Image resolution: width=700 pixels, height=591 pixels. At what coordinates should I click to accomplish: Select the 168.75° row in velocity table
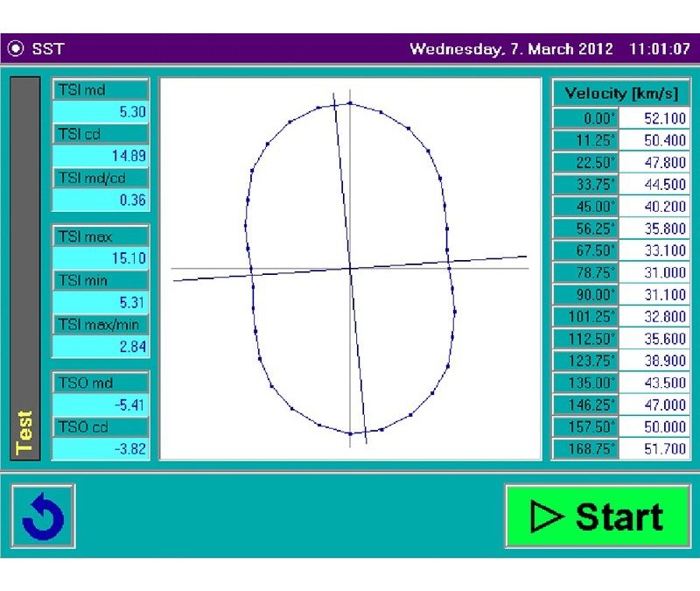pos(620,449)
